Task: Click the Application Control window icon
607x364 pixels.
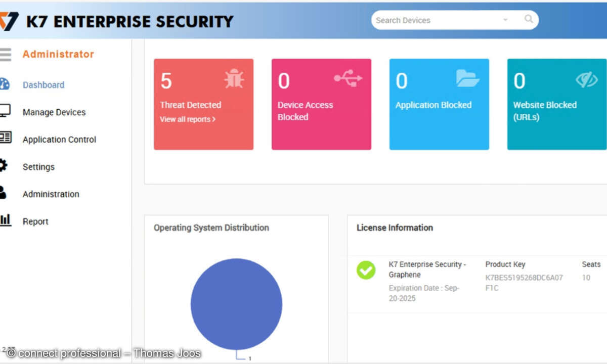Action: coord(5,138)
